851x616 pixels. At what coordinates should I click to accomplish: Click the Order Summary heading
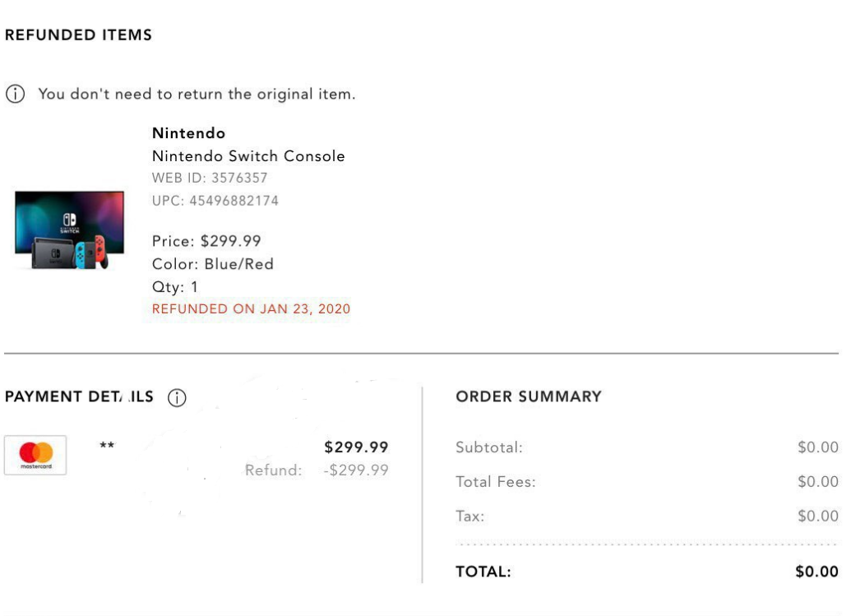(529, 396)
